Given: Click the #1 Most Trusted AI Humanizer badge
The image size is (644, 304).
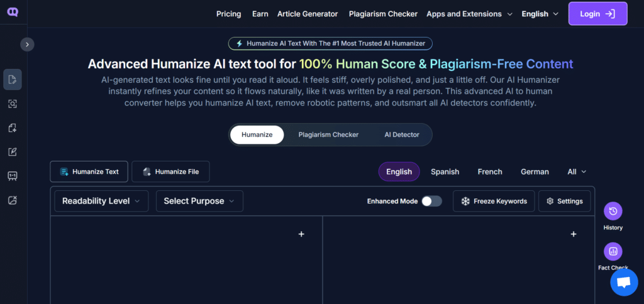Looking at the screenshot, I should (x=330, y=43).
